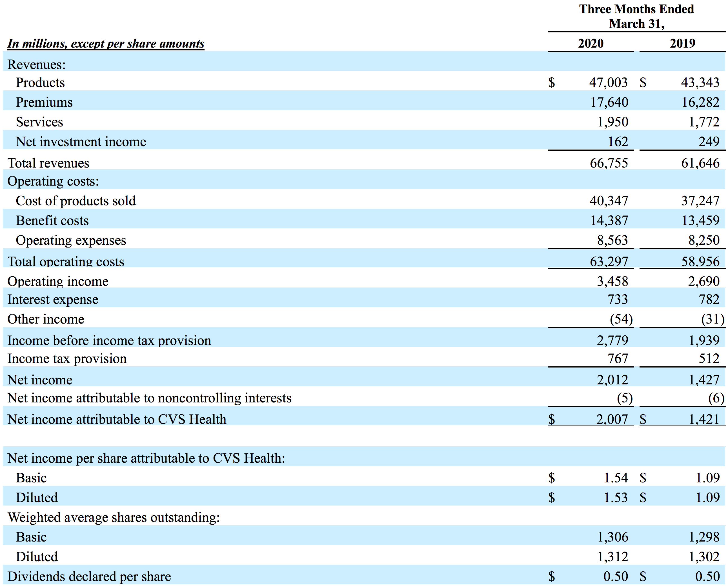The height and width of the screenshot is (588, 728).
Task: Click the Products 2019 value 43,343
Action: click(x=700, y=82)
